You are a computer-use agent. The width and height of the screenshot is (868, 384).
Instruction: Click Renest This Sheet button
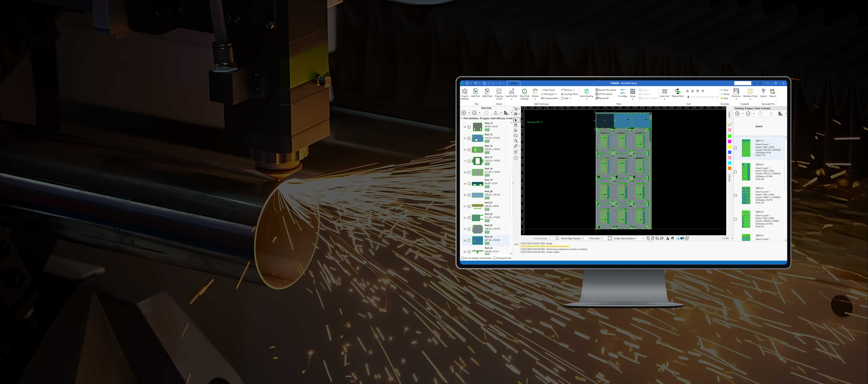coord(606,90)
